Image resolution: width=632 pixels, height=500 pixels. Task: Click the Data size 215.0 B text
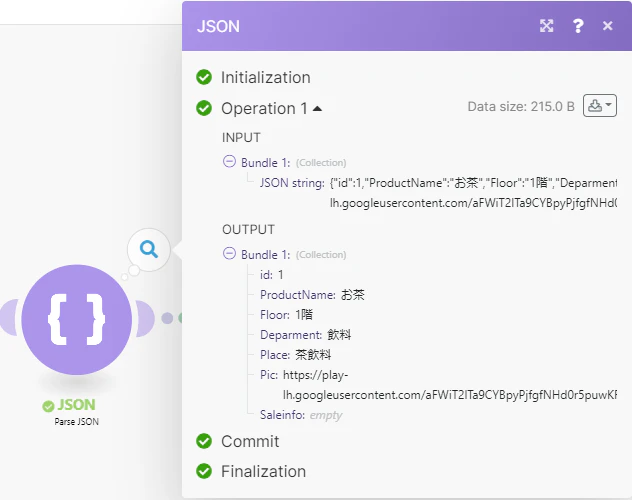[521, 106]
